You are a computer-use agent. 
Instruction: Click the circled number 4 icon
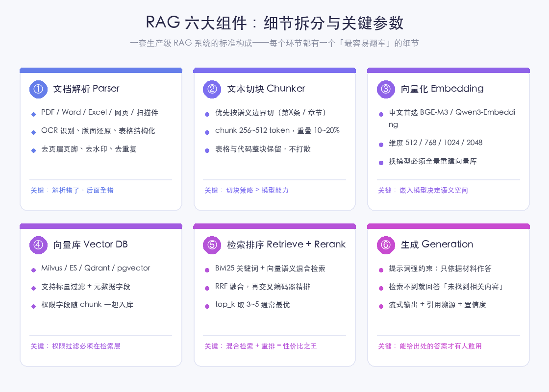[38, 245]
